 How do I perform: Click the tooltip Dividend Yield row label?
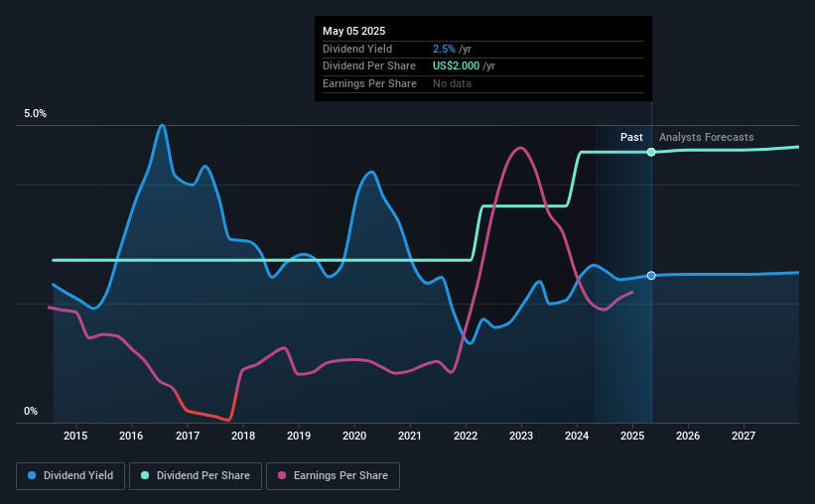357,49
